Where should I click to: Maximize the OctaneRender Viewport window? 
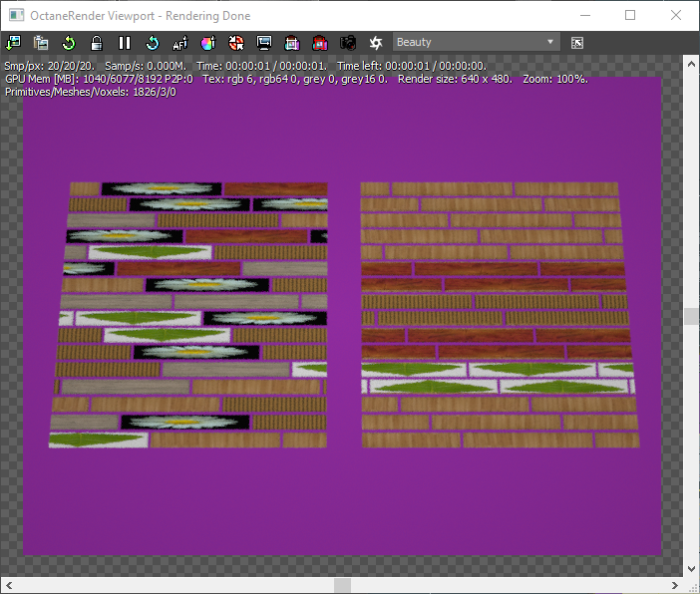[630, 15]
